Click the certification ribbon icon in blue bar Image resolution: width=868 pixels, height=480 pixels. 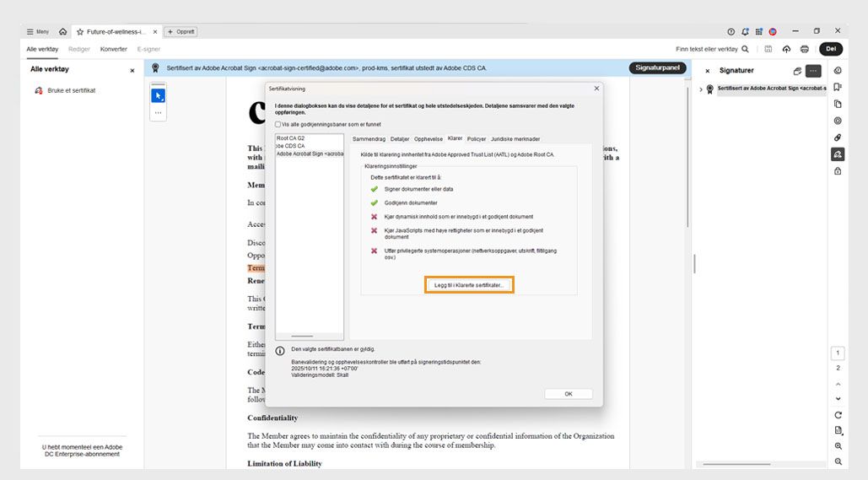coord(155,68)
